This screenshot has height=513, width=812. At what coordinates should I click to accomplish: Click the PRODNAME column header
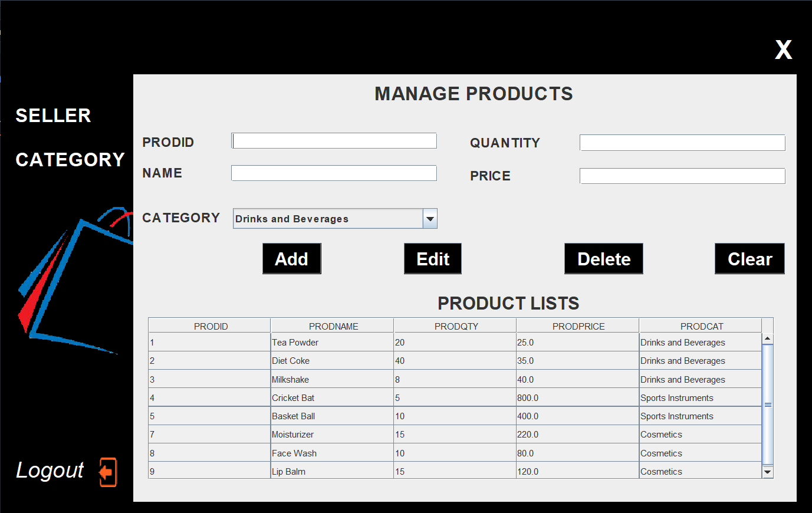click(331, 325)
